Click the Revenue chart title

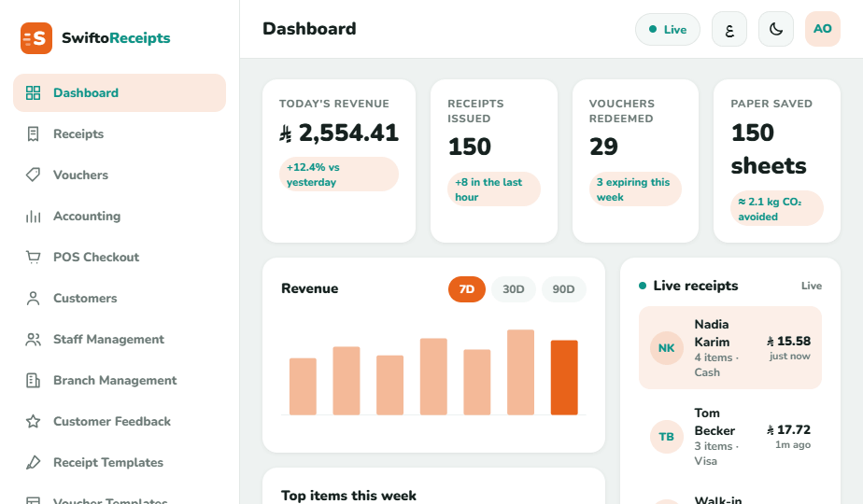pyautogui.click(x=310, y=288)
